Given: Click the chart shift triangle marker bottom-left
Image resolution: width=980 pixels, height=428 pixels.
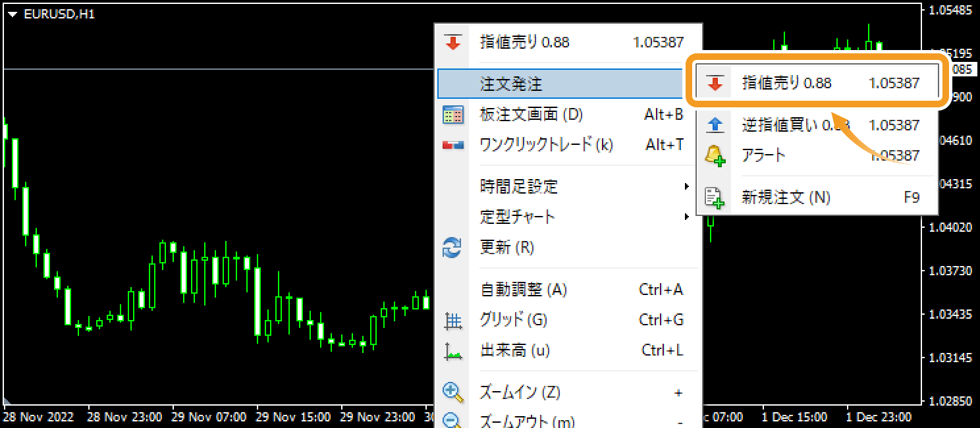Looking at the screenshot, I should tap(7, 401).
